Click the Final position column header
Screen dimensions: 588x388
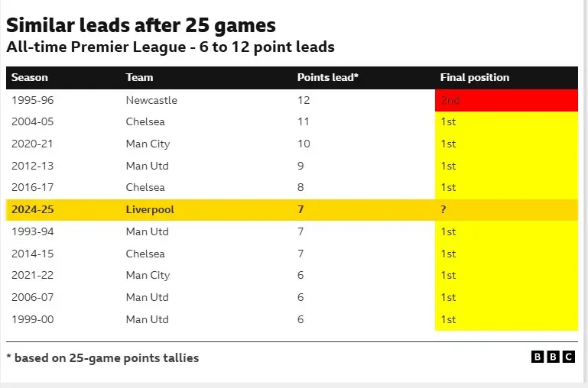click(474, 77)
